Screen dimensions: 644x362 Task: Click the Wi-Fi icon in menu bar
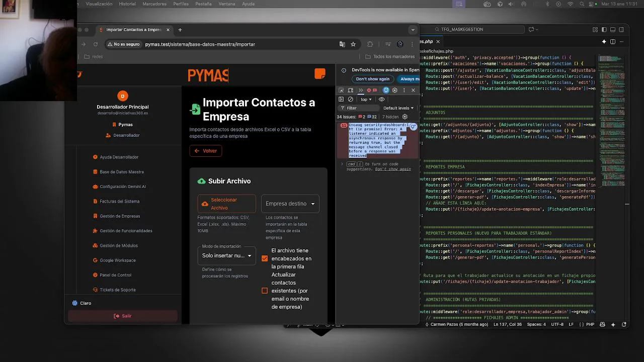tap(571, 4)
